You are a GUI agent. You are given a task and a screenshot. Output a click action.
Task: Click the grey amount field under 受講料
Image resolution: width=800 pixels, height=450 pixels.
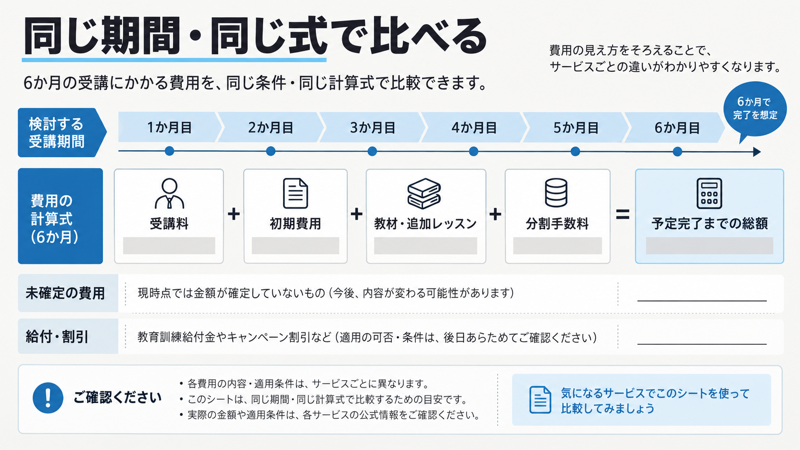(x=169, y=245)
